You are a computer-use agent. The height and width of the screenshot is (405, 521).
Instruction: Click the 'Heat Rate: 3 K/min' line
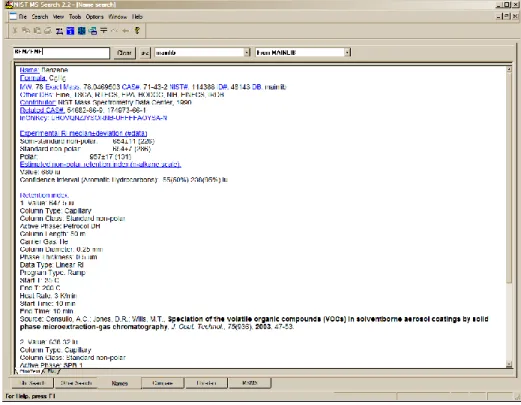tap(48, 296)
